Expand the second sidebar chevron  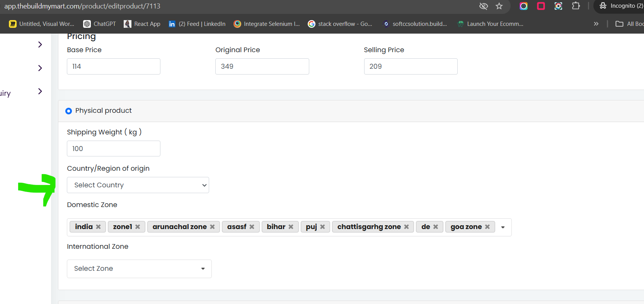click(x=40, y=68)
